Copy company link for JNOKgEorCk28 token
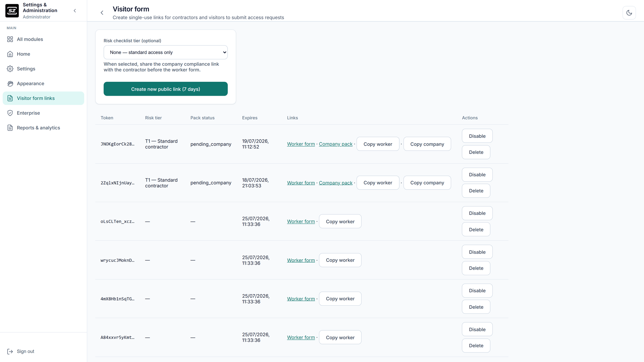Screen dimensions: 644x362 coord(427,144)
